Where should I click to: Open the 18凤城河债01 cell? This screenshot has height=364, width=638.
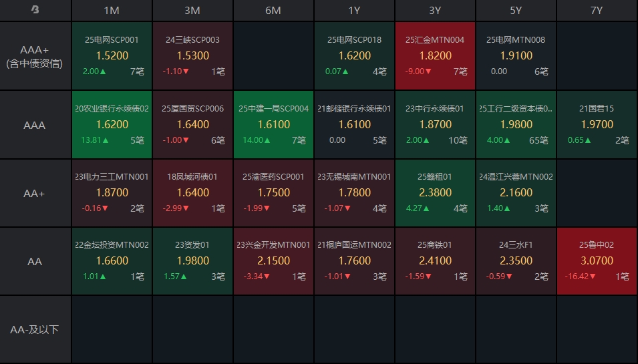(x=192, y=193)
